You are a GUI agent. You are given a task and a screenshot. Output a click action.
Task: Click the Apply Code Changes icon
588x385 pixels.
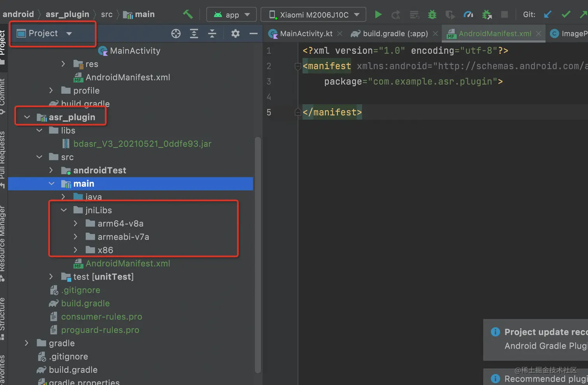414,15
